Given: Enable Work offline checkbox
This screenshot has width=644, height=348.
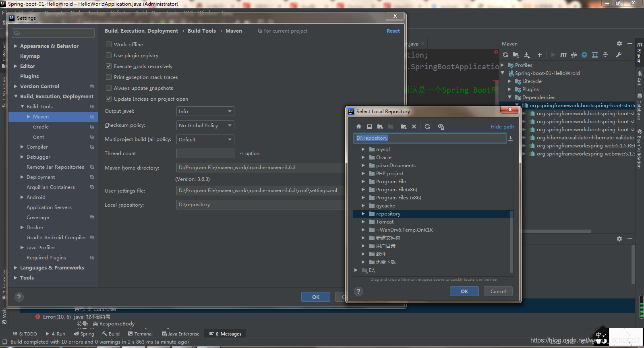Looking at the screenshot, I should coord(109,44).
